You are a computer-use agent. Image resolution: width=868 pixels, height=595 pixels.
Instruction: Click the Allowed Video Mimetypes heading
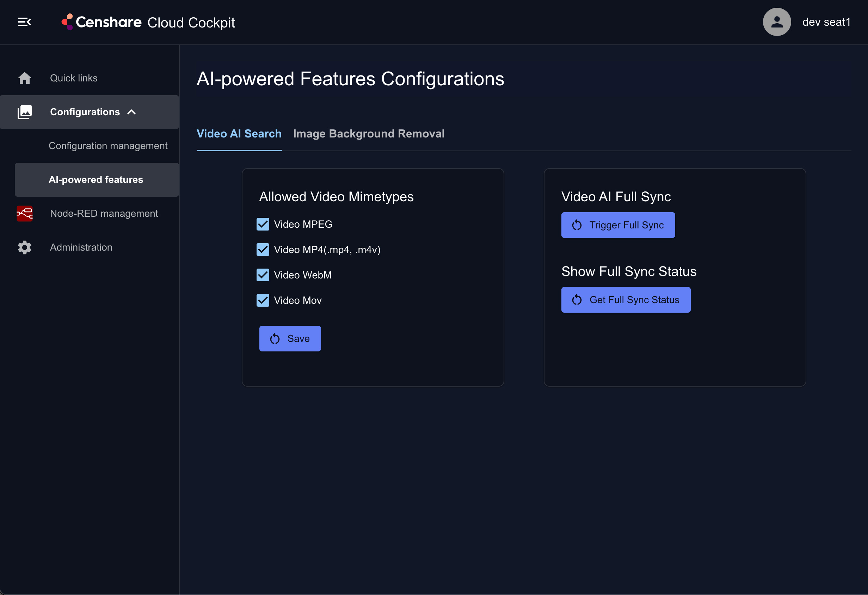[x=336, y=197]
